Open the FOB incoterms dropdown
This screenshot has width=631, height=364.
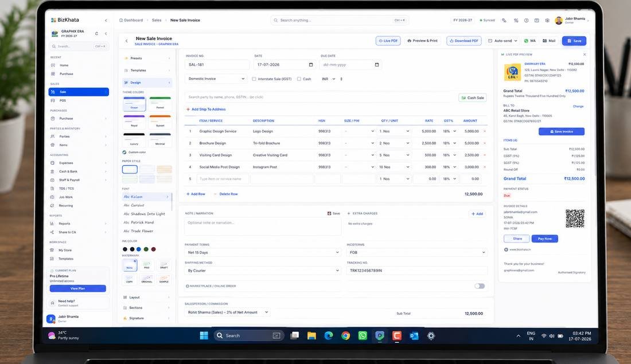point(417,253)
